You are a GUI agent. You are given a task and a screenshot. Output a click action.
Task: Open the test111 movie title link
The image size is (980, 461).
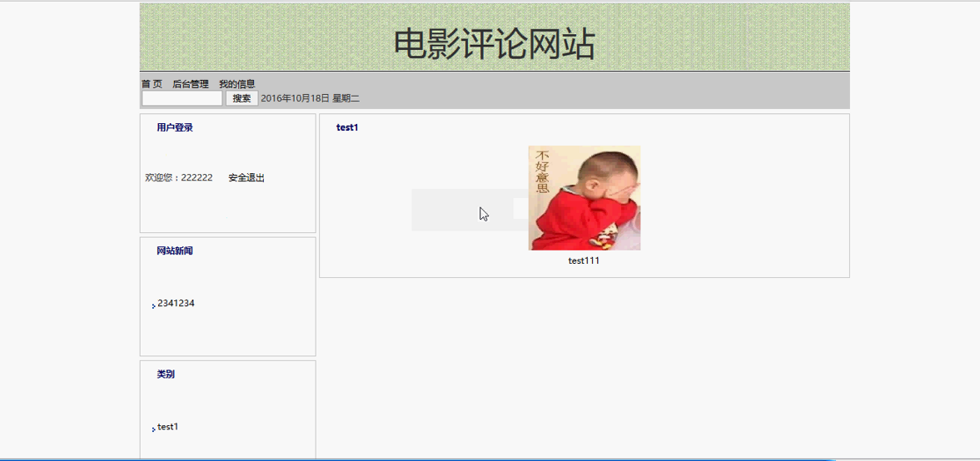coord(584,261)
